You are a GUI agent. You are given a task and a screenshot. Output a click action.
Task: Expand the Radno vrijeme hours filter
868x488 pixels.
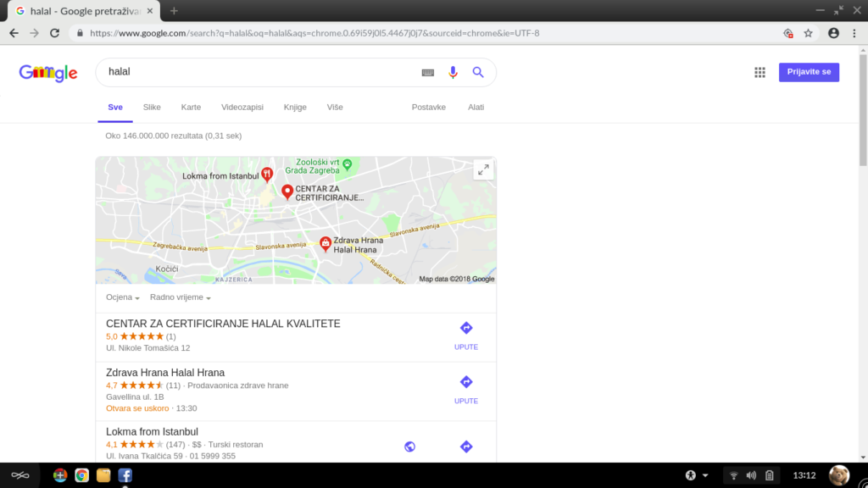[180, 297]
